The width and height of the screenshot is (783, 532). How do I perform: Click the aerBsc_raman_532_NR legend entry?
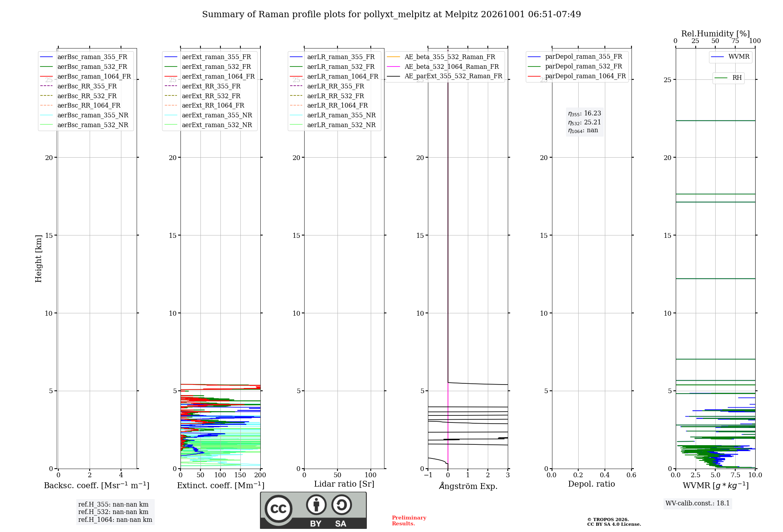click(84, 125)
